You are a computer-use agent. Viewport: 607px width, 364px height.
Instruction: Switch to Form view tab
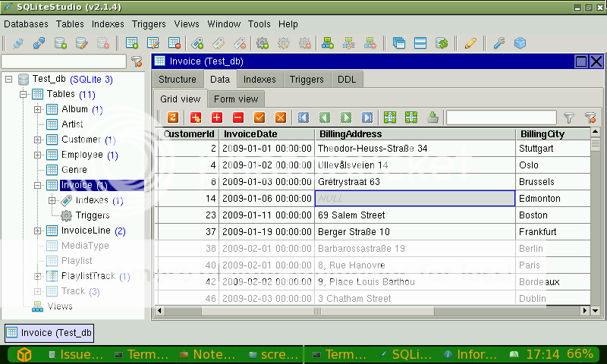tap(235, 99)
